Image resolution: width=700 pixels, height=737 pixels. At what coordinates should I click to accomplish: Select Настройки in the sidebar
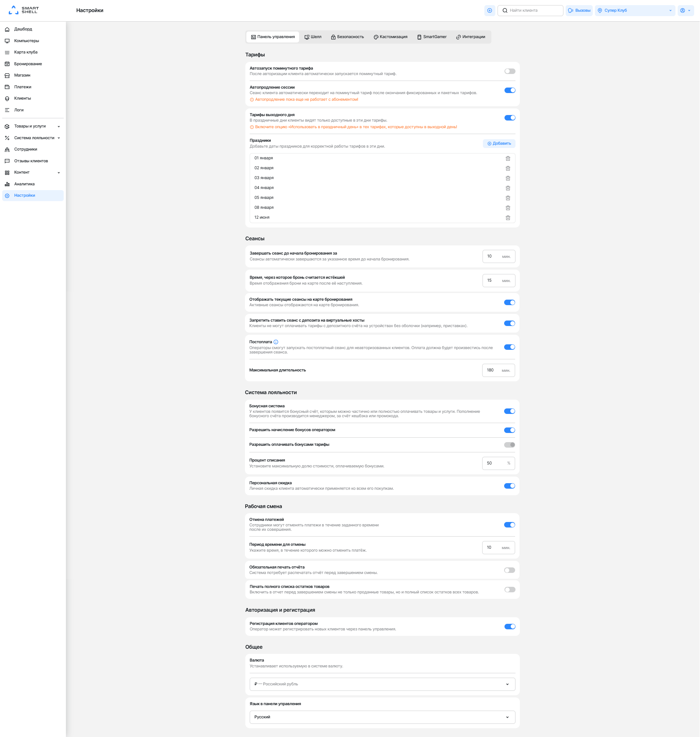[33, 196]
